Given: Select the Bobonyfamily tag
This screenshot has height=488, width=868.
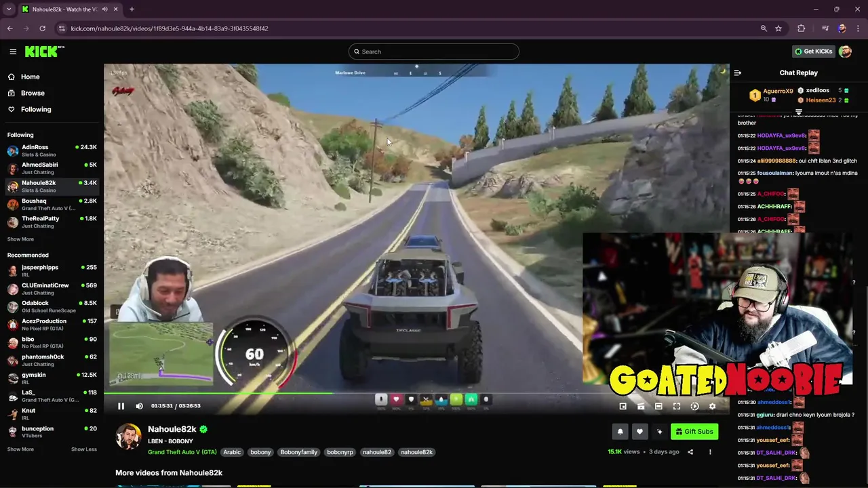Looking at the screenshot, I should (299, 452).
